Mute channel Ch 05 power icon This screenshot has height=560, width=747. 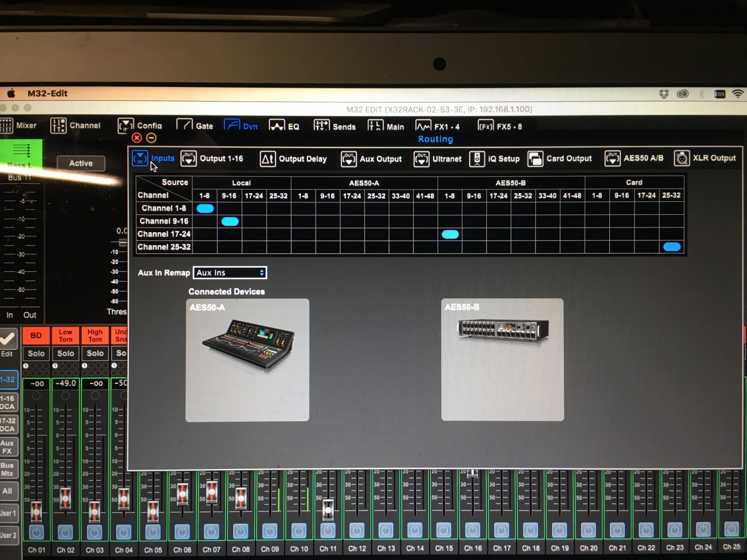[153, 532]
